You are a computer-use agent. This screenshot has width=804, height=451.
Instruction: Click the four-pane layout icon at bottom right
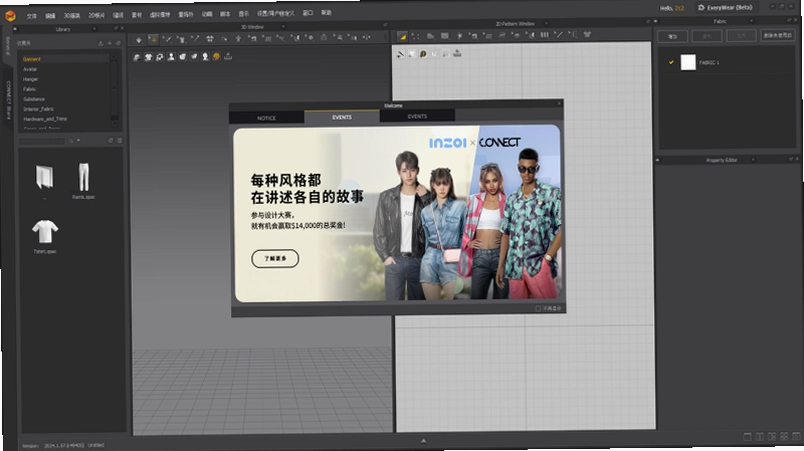coord(783,436)
